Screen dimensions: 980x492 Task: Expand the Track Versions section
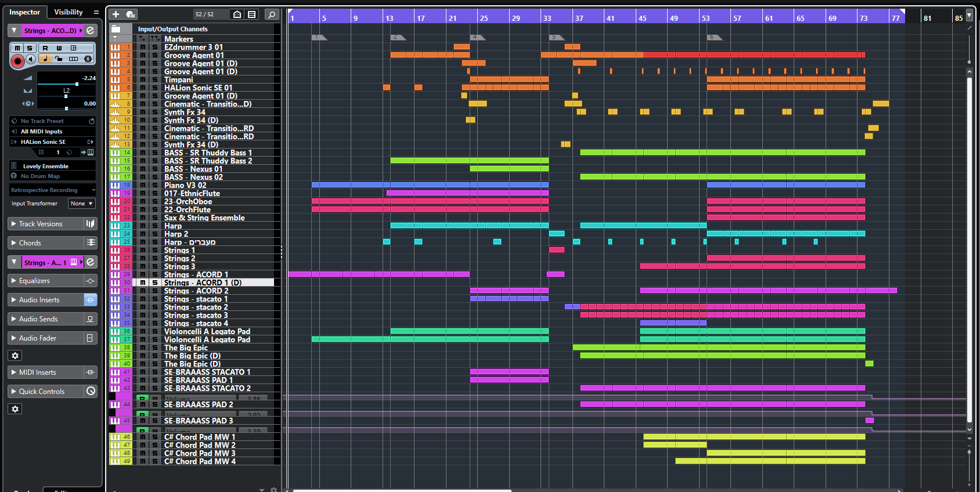pos(14,223)
